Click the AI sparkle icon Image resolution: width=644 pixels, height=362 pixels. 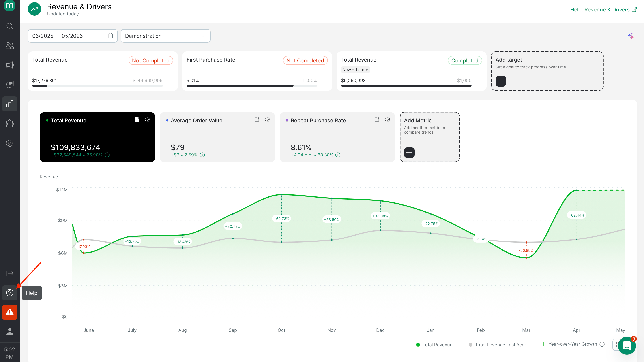point(631,36)
